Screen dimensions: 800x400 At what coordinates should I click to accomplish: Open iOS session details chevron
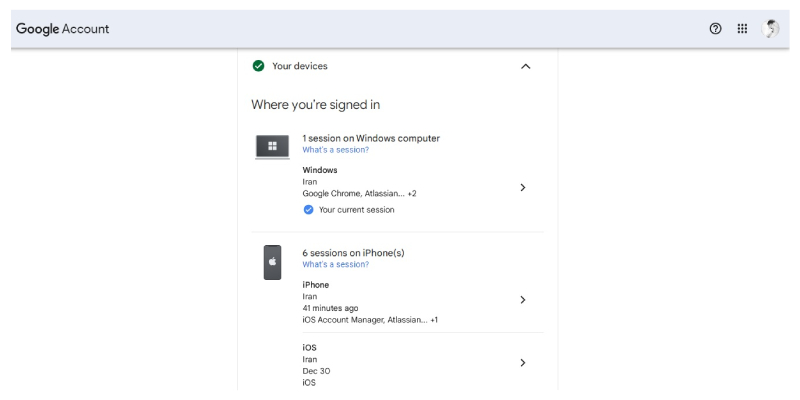(x=522, y=362)
